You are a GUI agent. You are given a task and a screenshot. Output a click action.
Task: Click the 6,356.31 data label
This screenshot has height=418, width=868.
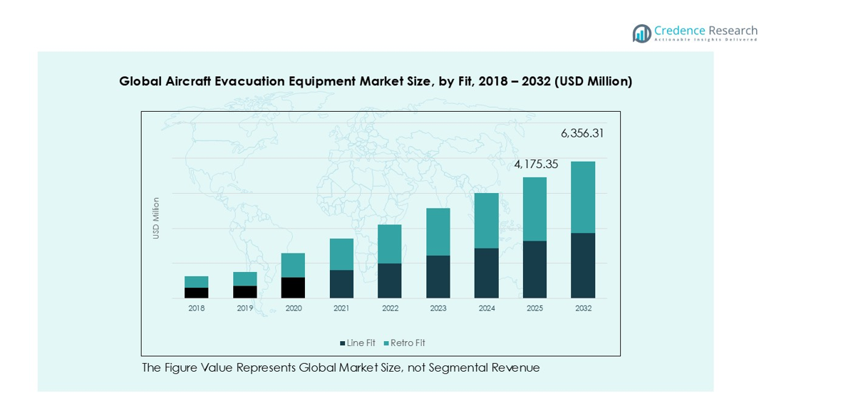point(582,133)
